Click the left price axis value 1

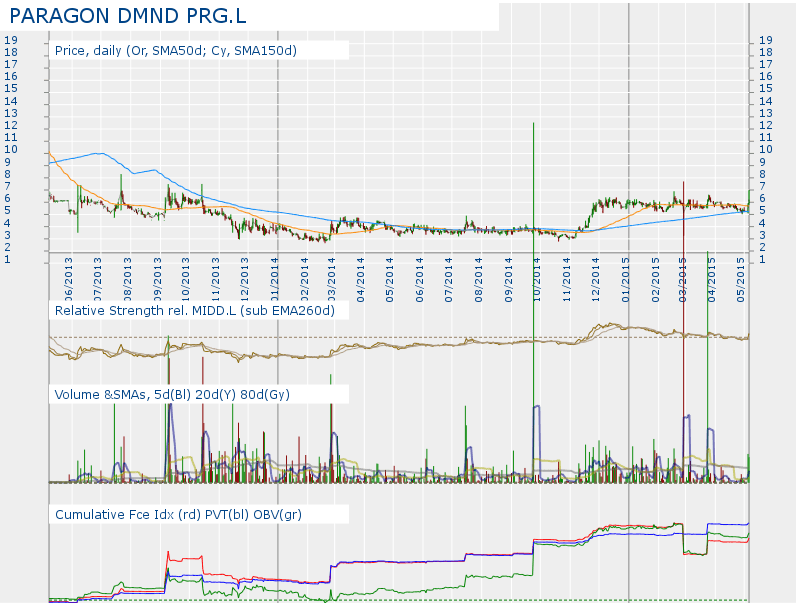pyautogui.click(x=7, y=259)
